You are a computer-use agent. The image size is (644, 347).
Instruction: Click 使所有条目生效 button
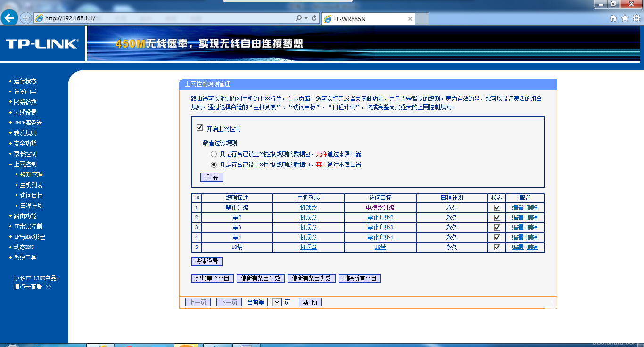(x=261, y=279)
